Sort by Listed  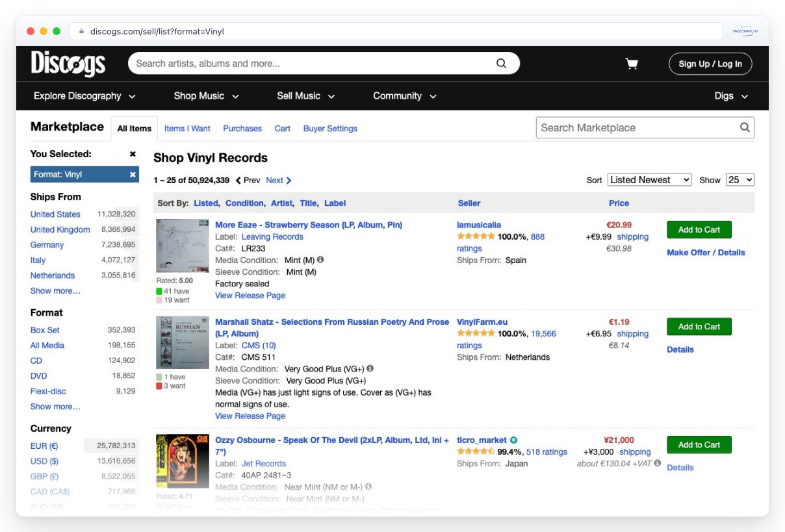coord(206,203)
